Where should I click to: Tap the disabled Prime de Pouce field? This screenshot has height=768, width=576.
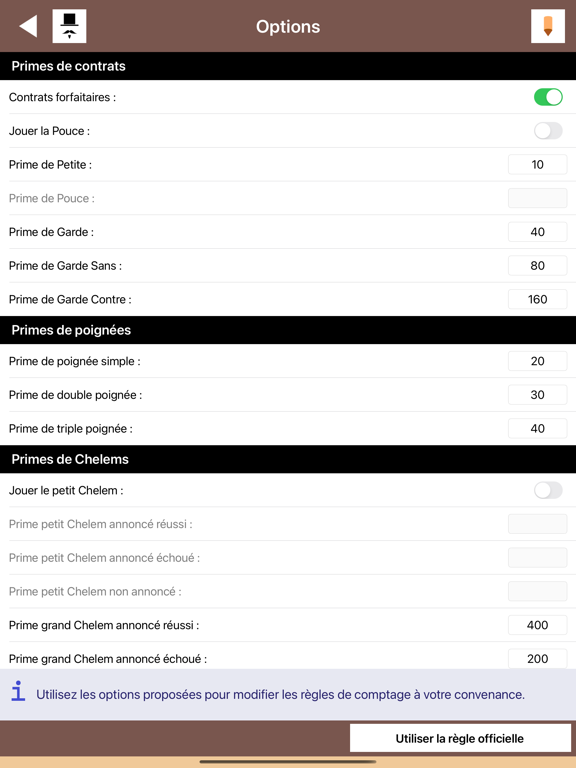537,198
